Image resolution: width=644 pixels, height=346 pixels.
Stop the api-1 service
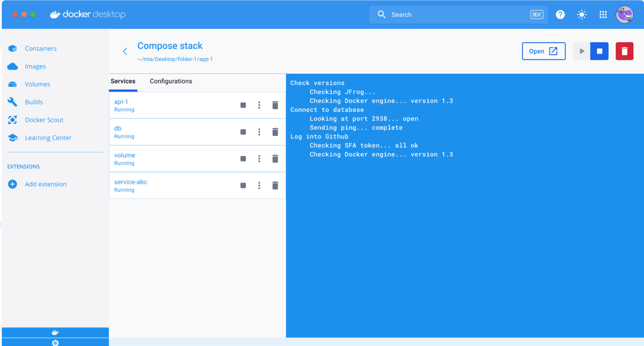(x=243, y=105)
